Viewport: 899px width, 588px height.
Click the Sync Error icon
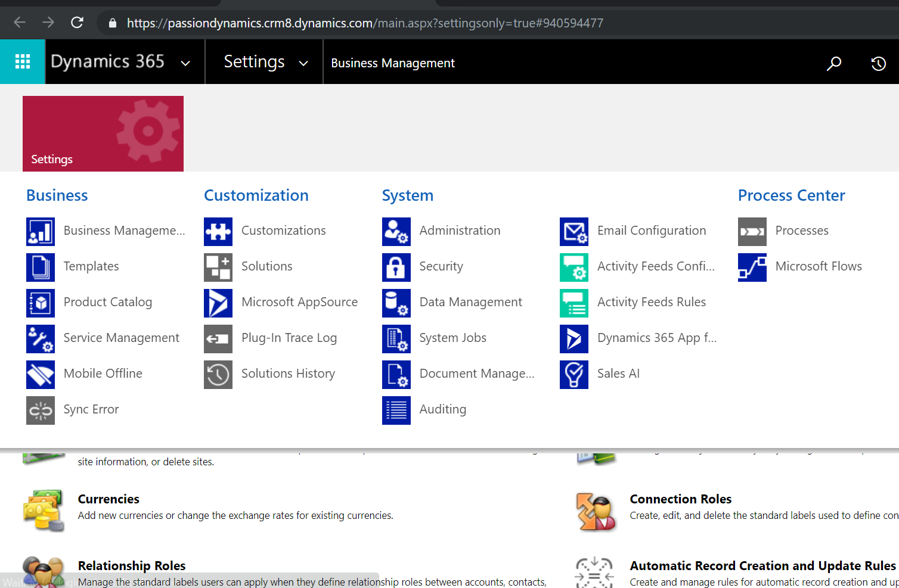[x=41, y=410]
